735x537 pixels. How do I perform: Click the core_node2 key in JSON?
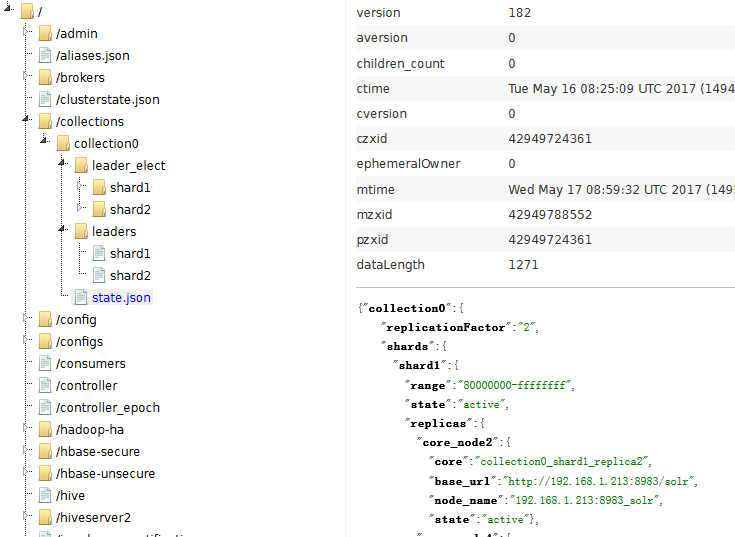pyautogui.click(x=458, y=442)
